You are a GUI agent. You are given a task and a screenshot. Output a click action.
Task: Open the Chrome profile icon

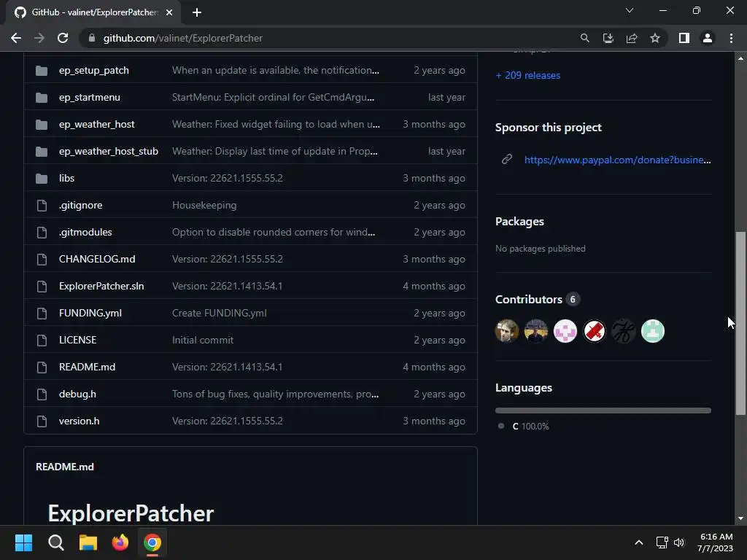coord(708,38)
